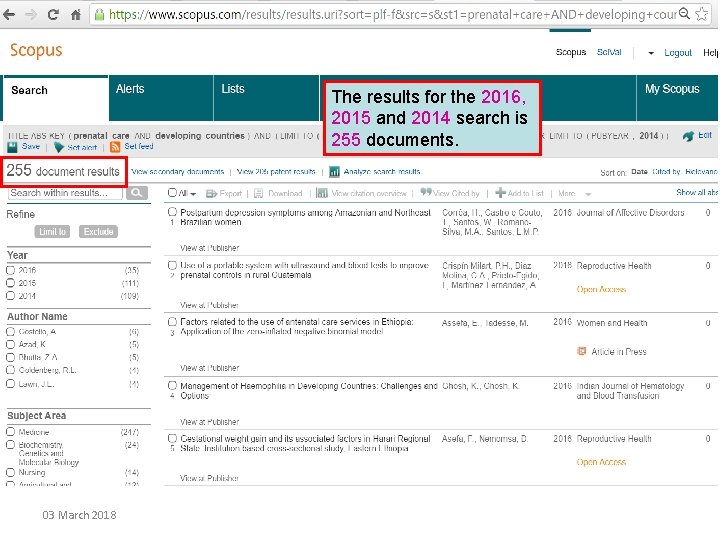Click the Save search disk icon
Image resolution: width=720 pixels, height=540 pixels.
[x=12, y=147]
